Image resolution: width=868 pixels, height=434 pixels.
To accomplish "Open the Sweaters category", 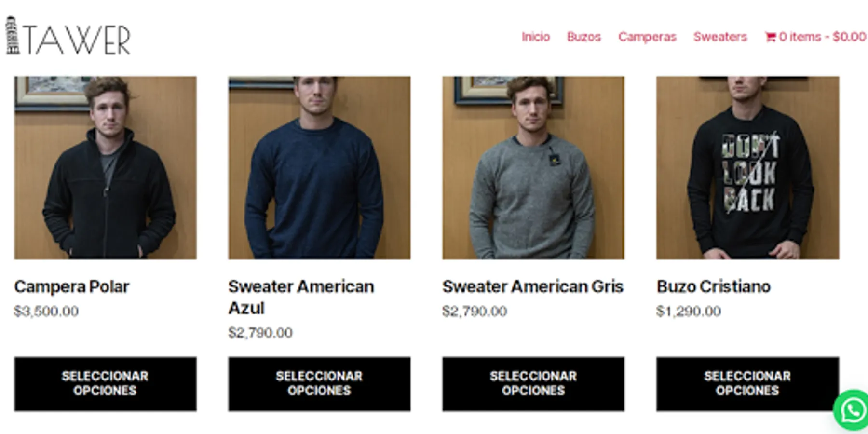I will tap(720, 37).
